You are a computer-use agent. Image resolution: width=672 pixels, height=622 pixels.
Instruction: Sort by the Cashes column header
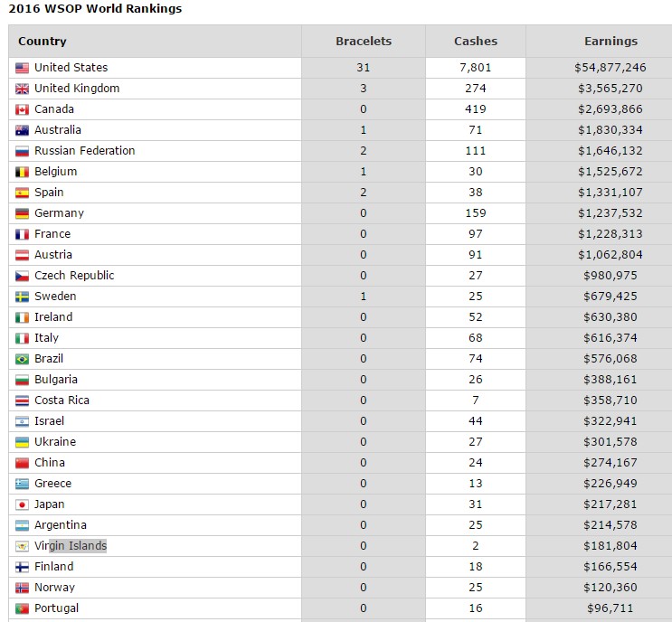(476, 41)
